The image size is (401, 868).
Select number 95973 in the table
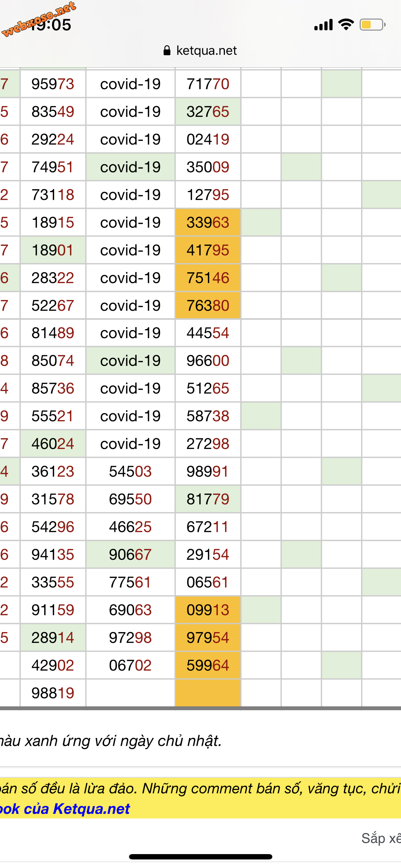click(x=53, y=84)
